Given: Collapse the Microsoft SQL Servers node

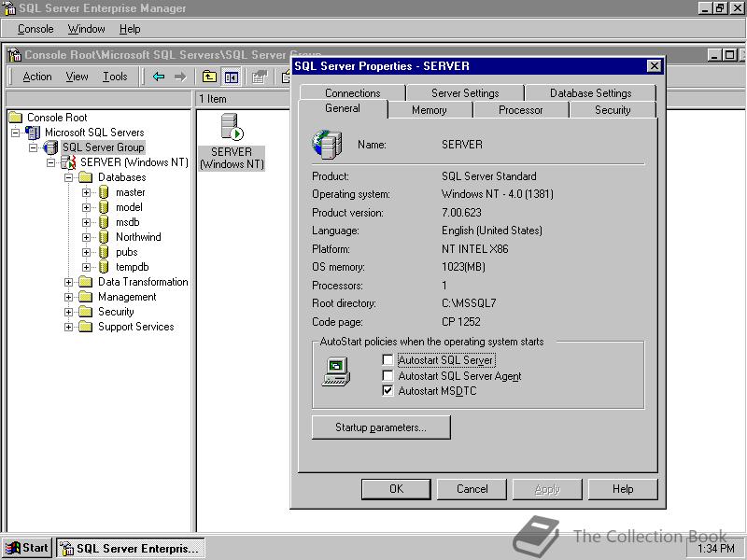Looking at the screenshot, I should (x=15, y=133).
